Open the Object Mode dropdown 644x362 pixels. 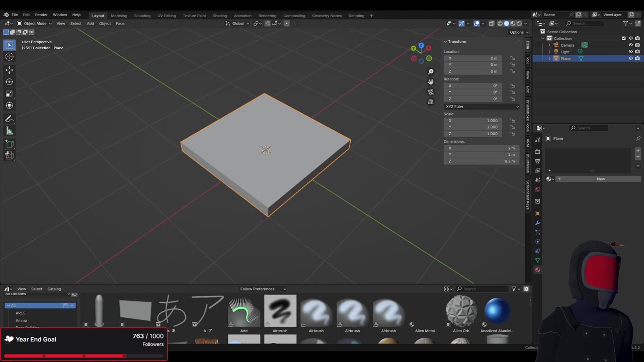[34, 24]
